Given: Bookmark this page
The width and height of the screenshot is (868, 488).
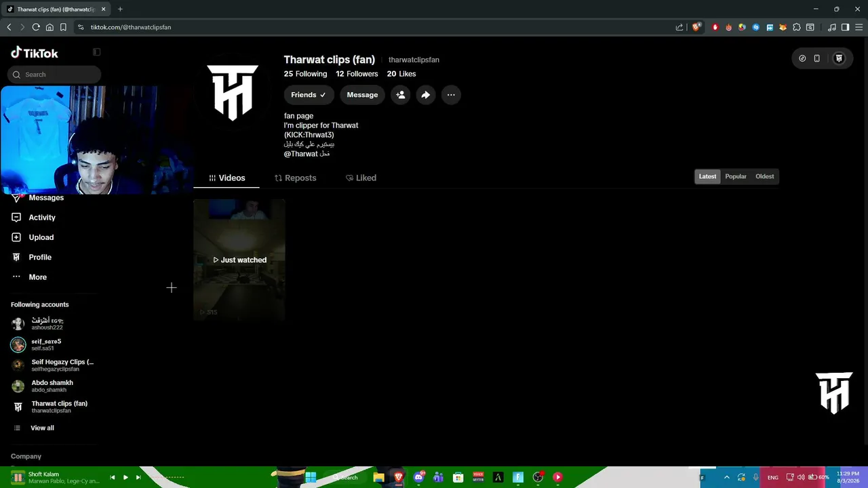Looking at the screenshot, I should click(x=63, y=27).
